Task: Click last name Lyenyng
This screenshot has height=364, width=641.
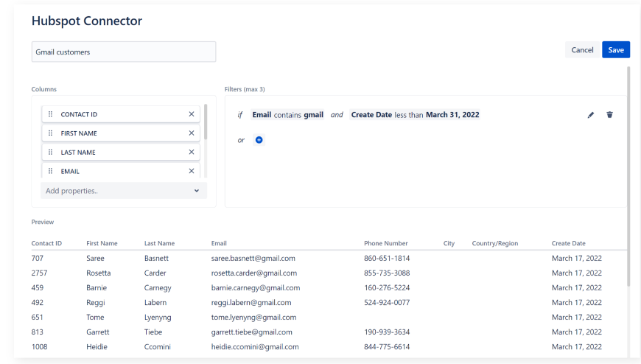Action: coord(158,317)
